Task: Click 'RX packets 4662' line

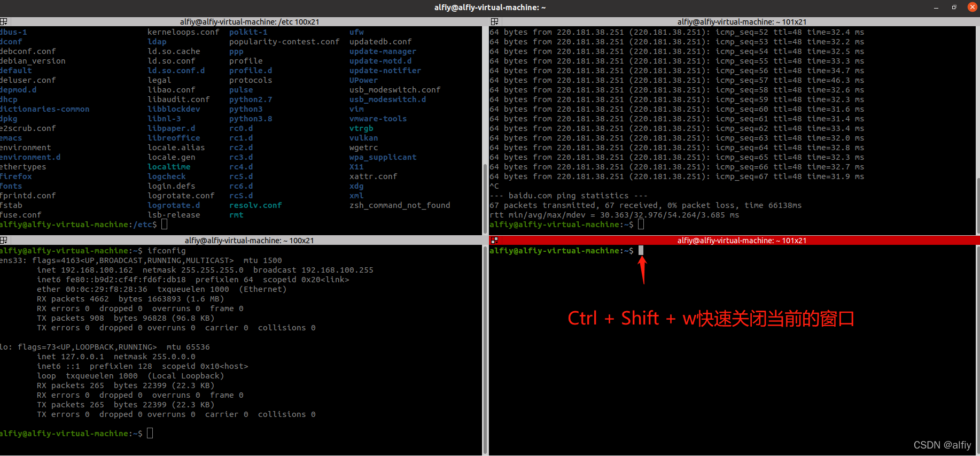Action: pos(130,299)
